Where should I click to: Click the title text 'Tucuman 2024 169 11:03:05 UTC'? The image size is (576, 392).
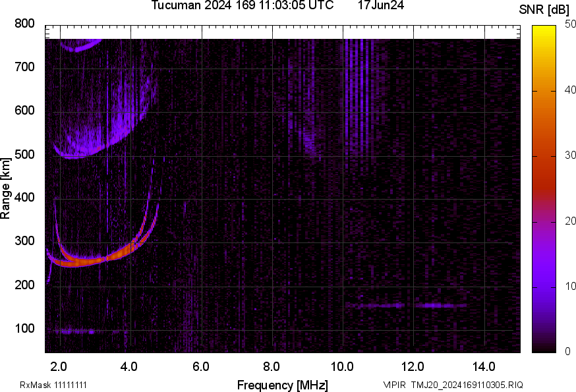click(243, 5)
